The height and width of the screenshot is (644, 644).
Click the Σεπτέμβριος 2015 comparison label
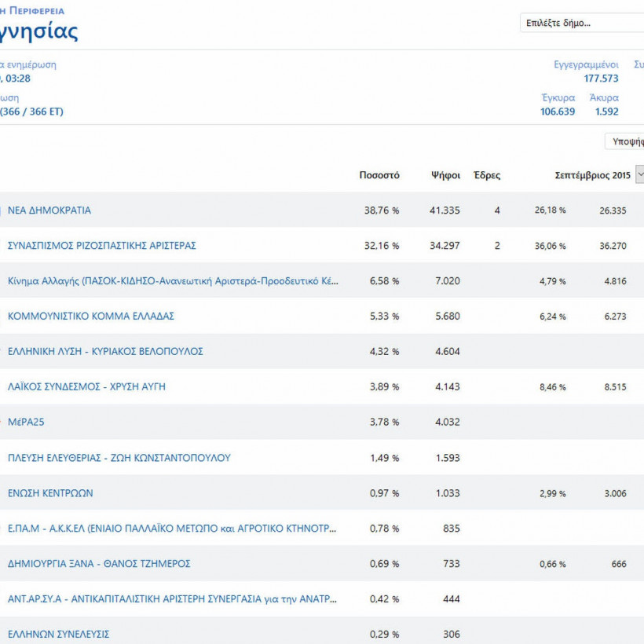pos(592,175)
